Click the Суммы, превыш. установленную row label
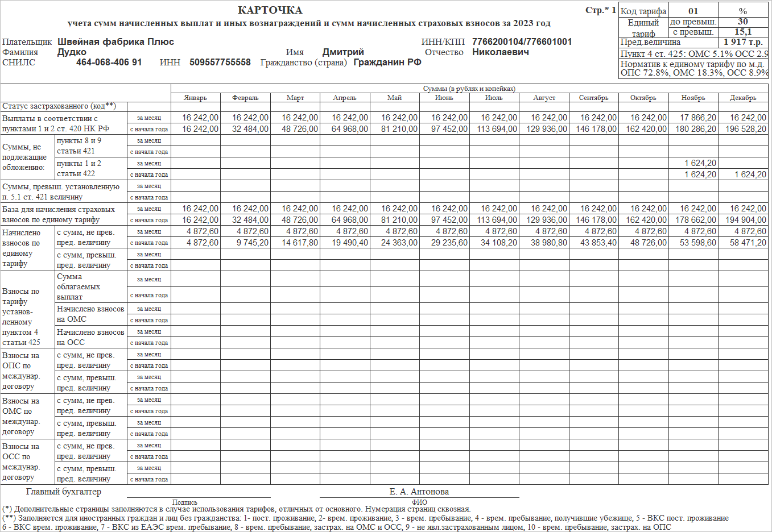The height and width of the screenshot is (532, 772). tap(61, 192)
